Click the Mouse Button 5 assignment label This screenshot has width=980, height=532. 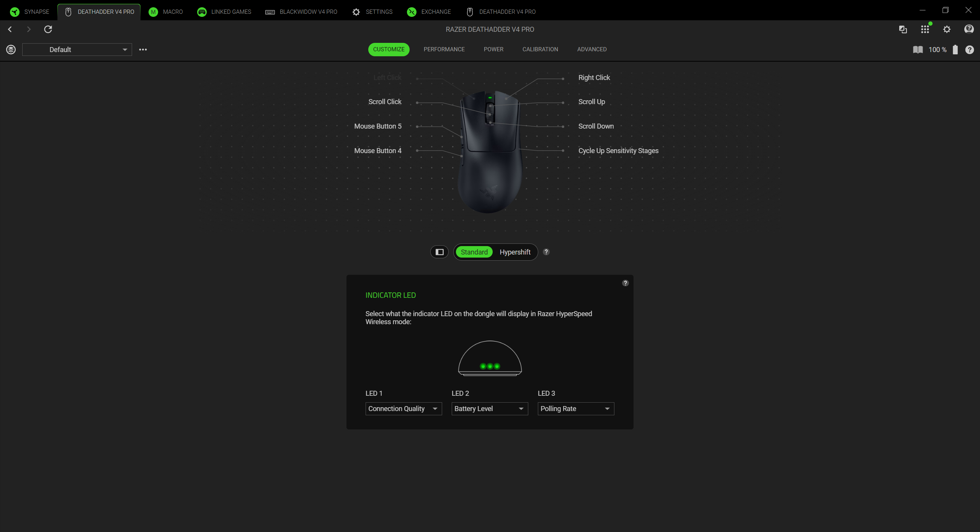pos(378,126)
